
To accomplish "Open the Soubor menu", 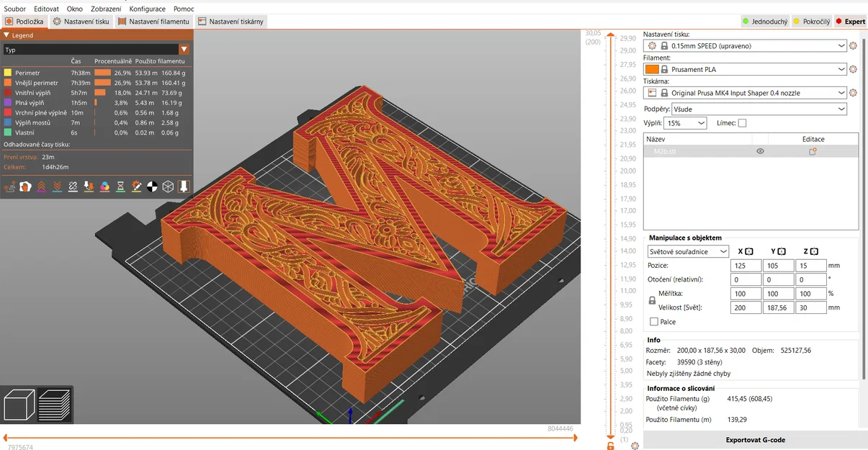I will coord(16,9).
